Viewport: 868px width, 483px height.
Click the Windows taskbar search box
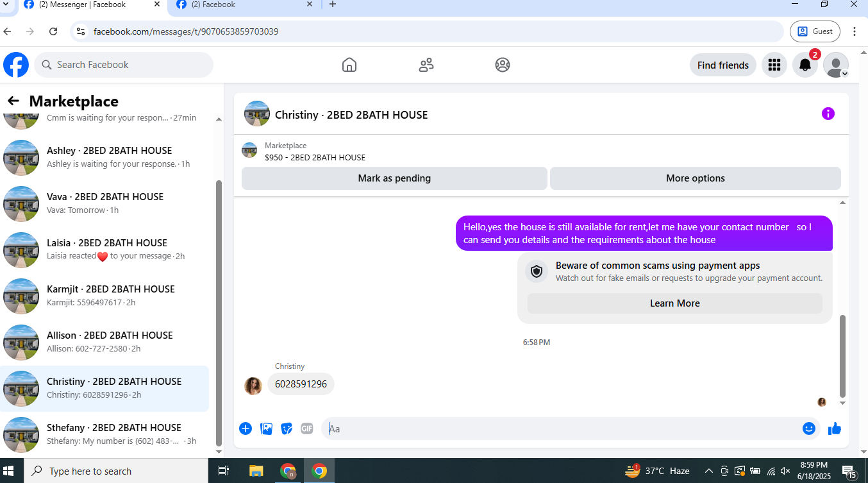116,471
